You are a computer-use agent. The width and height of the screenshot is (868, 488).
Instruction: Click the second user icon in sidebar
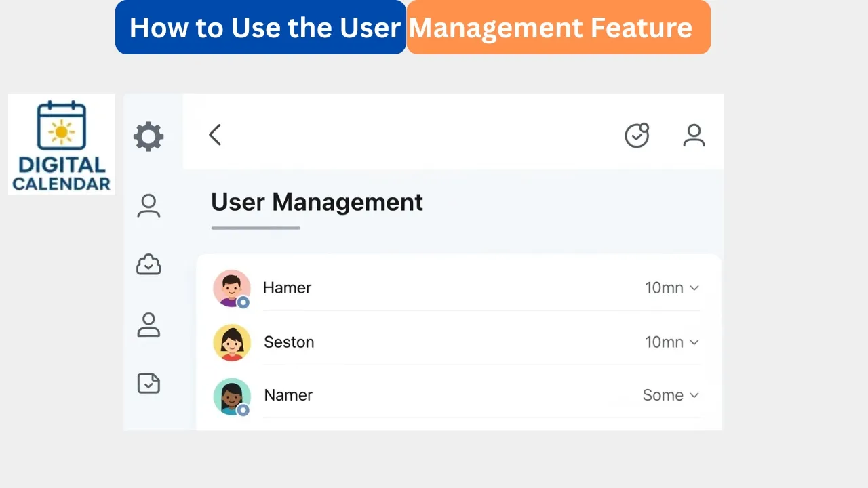click(x=149, y=324)
